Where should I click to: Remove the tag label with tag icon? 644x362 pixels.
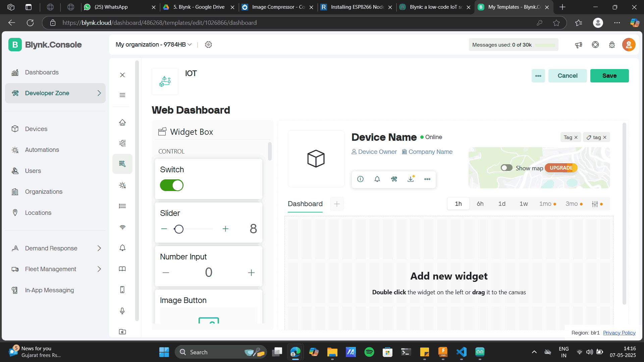tap(605, 137)
